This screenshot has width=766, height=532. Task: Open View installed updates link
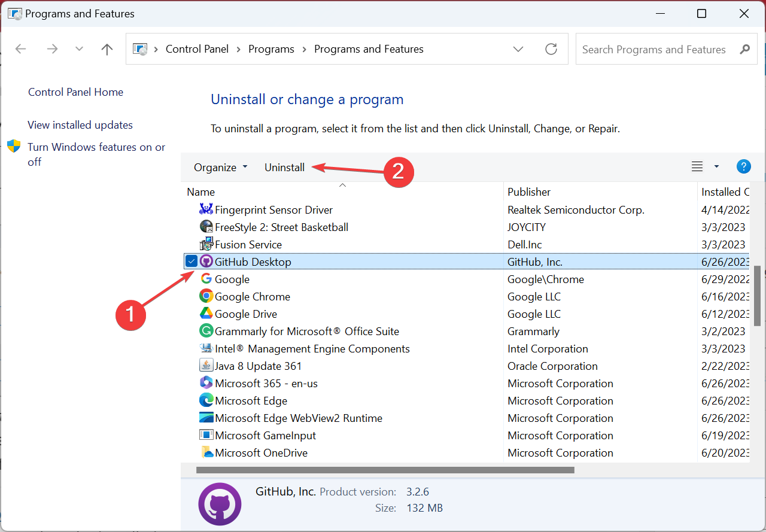(80, 125)
